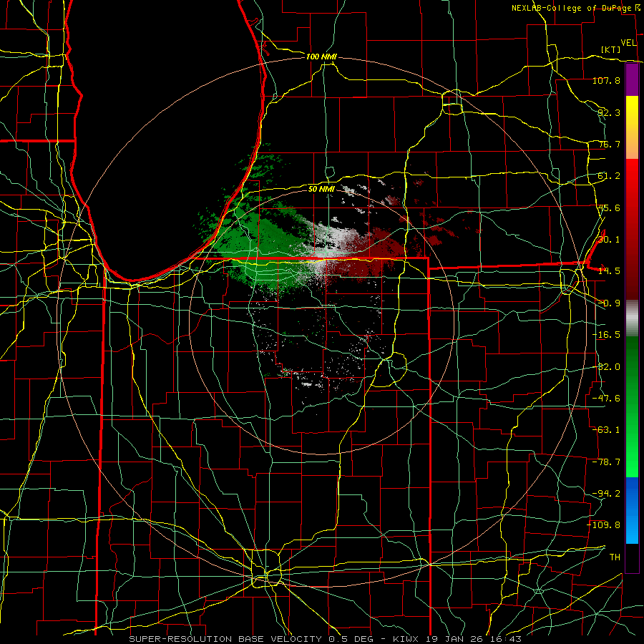Click the TH label near the scale bottom

point(615,557)
